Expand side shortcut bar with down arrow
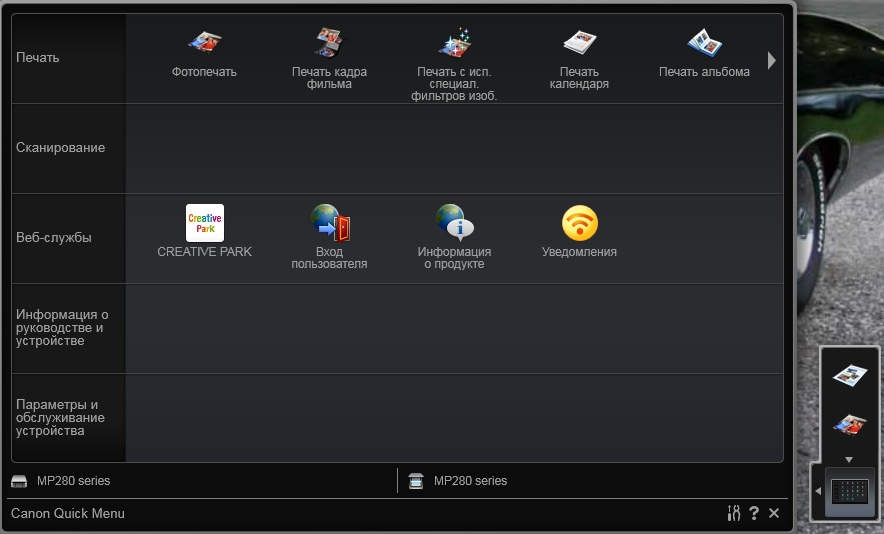Viewport: 884px width, 534px height. coord(849,460)
